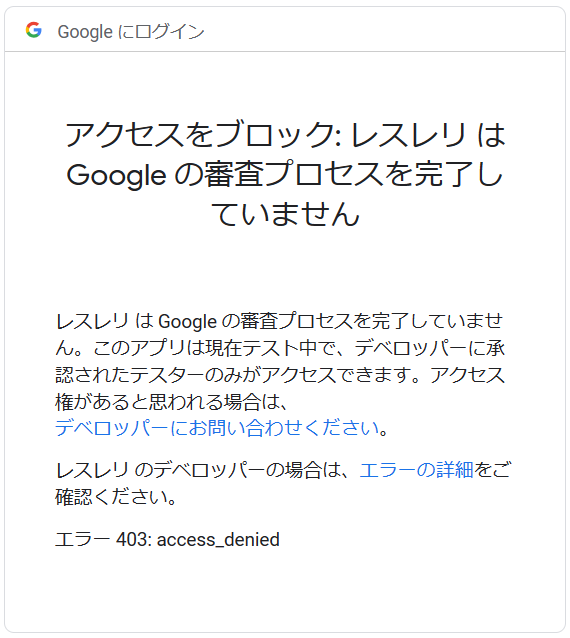Image resolution: width=570 pixels, height=638 pixels.
Task: Click the レスレリ app name in heading
Action: [408, 134]
